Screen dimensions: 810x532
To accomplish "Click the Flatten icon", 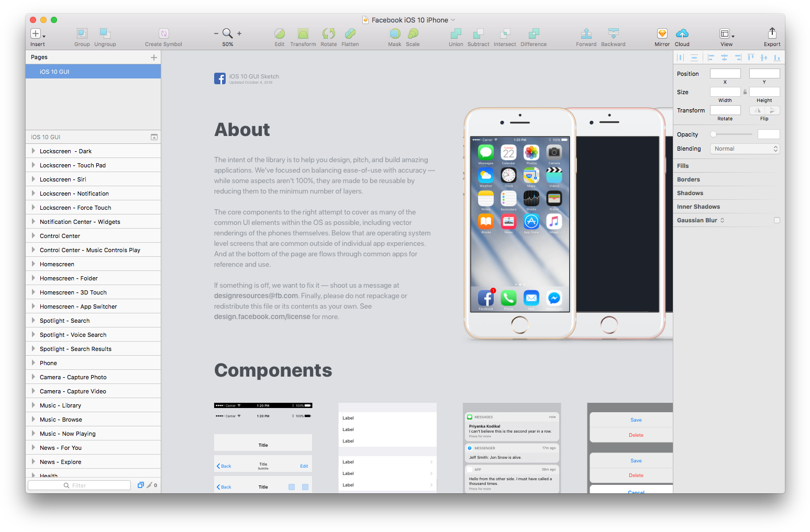I will (350, 33).
